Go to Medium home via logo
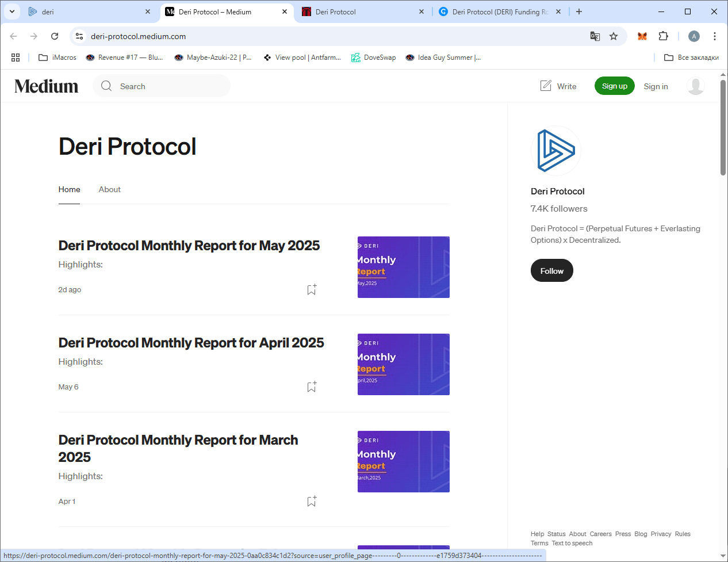This screenshot has height=562, width=728. pos(46,86)
